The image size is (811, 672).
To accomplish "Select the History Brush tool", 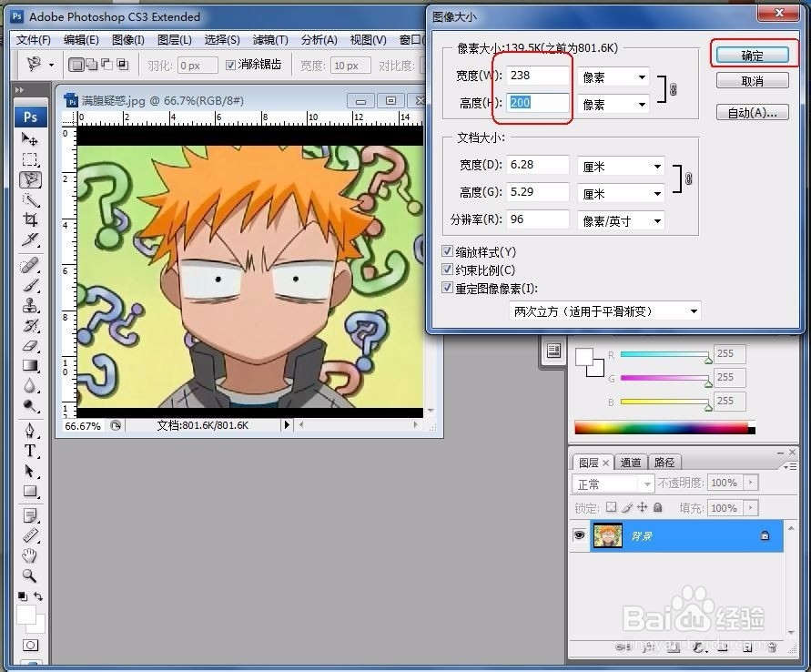I will pos(29,325).
